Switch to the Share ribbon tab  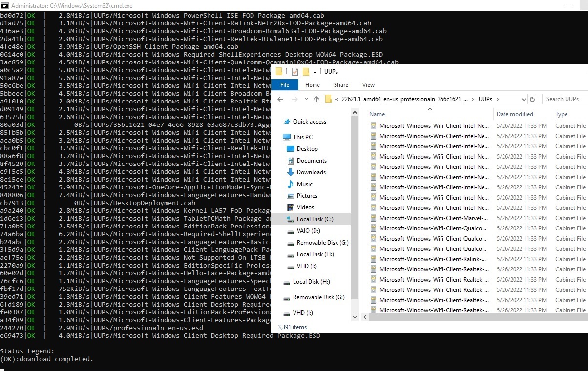click(x=341, y=85)
